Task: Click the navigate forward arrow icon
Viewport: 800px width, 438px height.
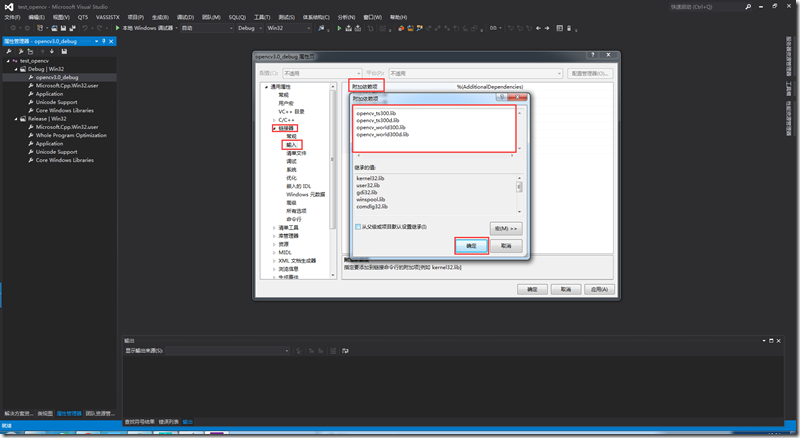Action: tap(547, 28)
